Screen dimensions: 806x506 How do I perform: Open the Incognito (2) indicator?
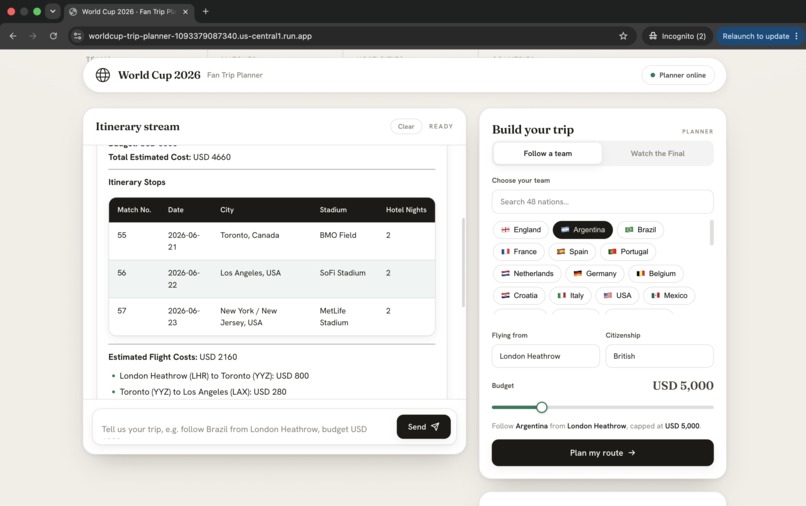(x=677, y=36)
